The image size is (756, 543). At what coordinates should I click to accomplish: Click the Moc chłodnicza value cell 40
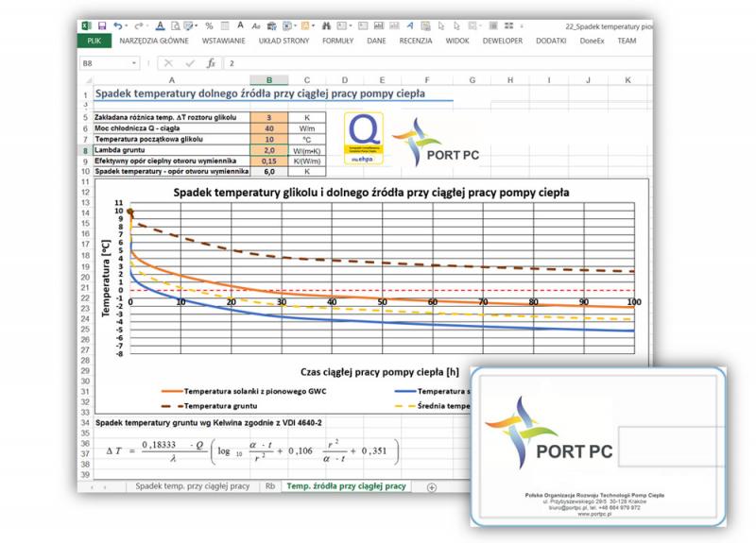click(x=268, y=127)
